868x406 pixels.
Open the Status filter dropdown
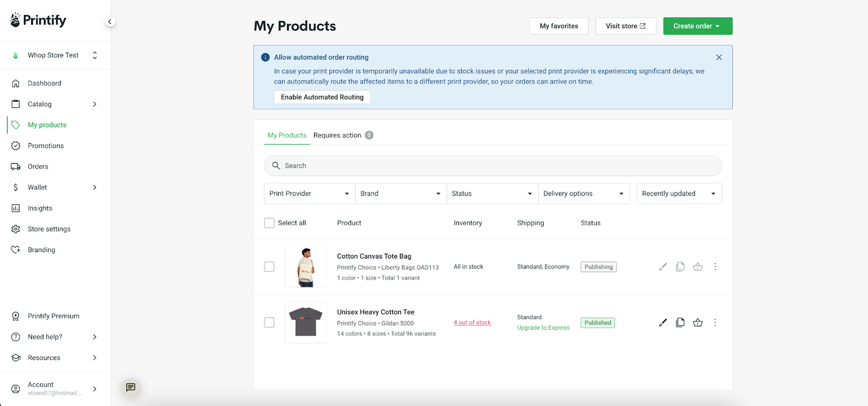point(492,194)
